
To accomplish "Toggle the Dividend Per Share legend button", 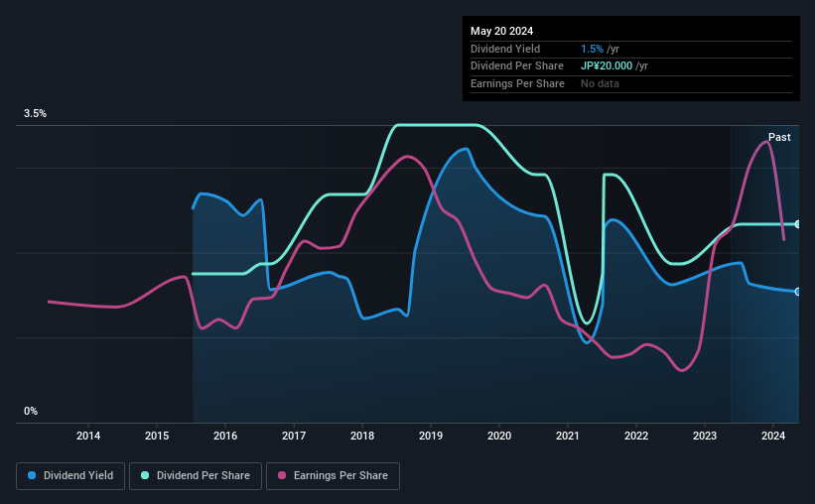I will (196, 476).
